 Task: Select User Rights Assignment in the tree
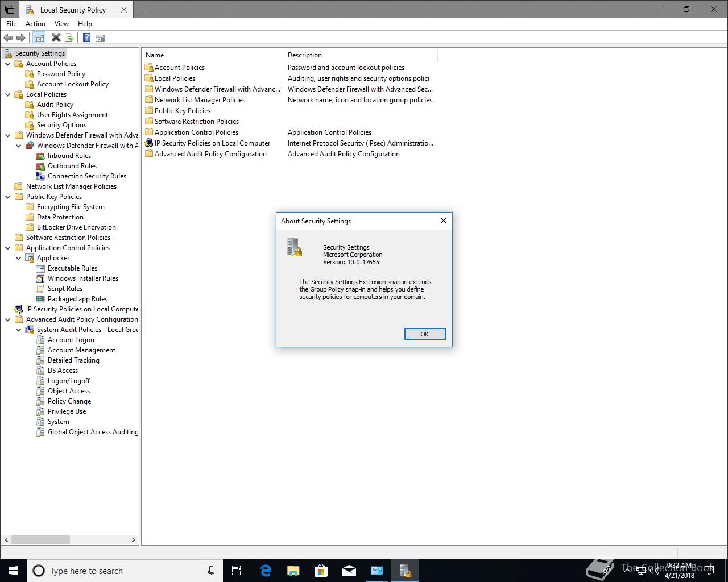point(72,115)
